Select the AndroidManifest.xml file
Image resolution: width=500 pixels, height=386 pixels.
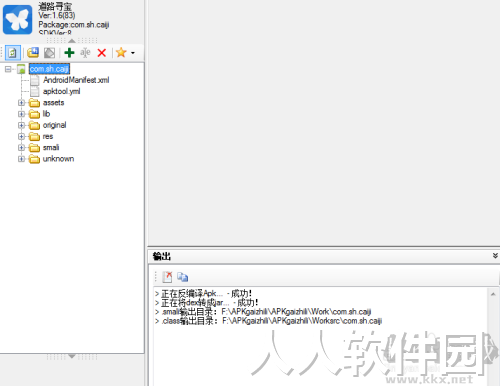[x=76, y=80]
